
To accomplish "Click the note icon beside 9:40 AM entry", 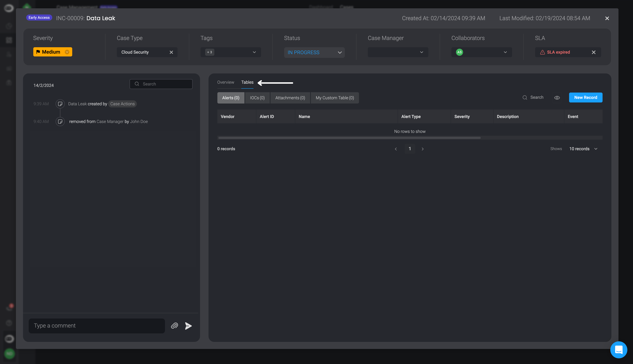I will (x=60, y=122).
